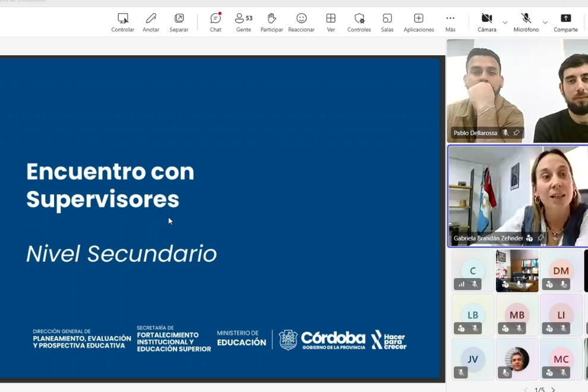Unpin Gabriela Brandán Zehnder's video
The image size is (588, 392).
tap(540, 238)
